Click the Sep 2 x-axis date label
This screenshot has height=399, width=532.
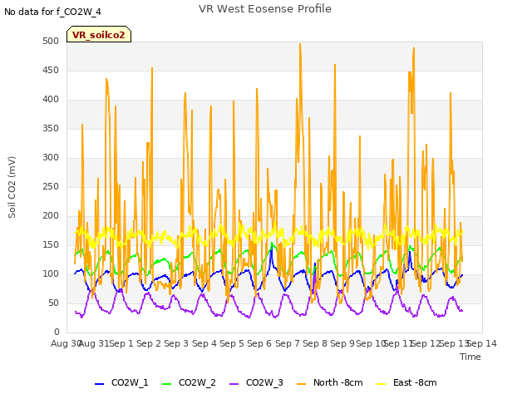pyautogui.click(x=149, y=343)
